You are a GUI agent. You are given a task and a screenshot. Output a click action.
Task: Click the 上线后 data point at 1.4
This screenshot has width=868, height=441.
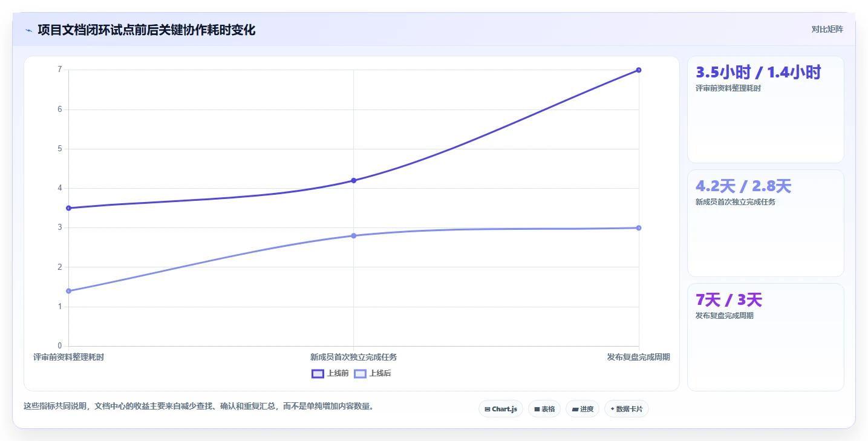click(68, 291)
